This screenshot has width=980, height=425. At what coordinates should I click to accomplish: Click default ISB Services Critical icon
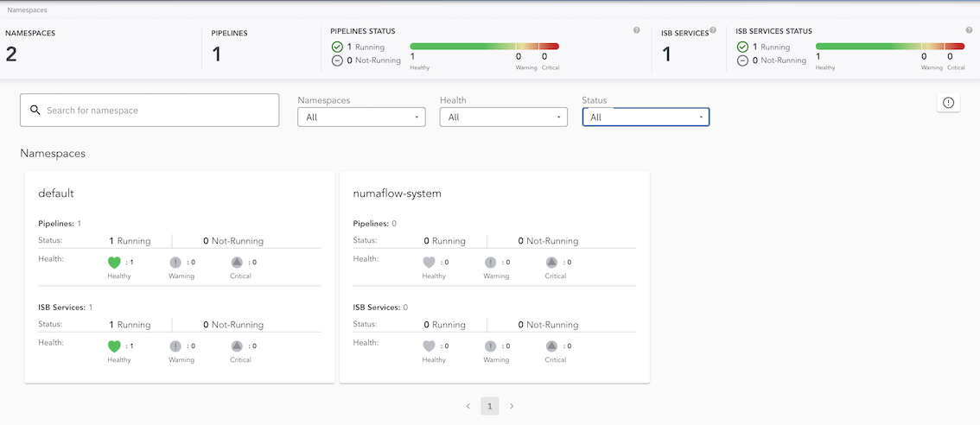(236, 346)
